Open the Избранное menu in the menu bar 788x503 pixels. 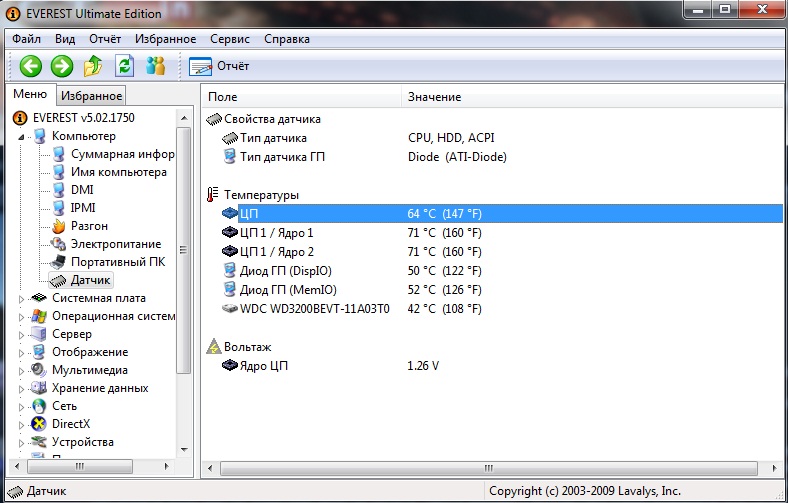[165, 39]
